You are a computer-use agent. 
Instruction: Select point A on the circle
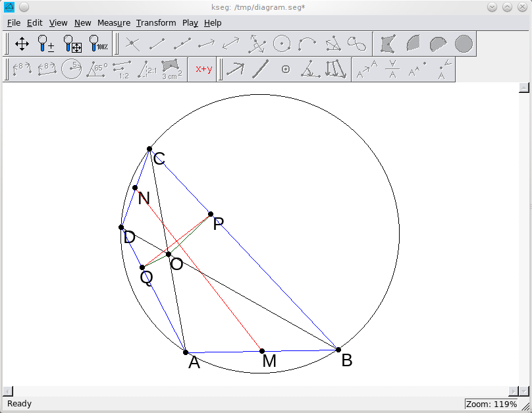tap(186, 352)
